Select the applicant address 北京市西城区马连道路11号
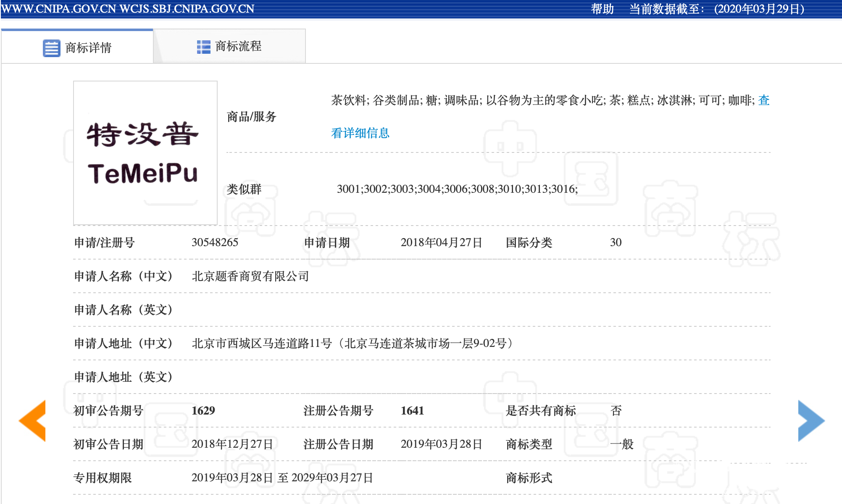The image size is (842, 504). (262, 343)
